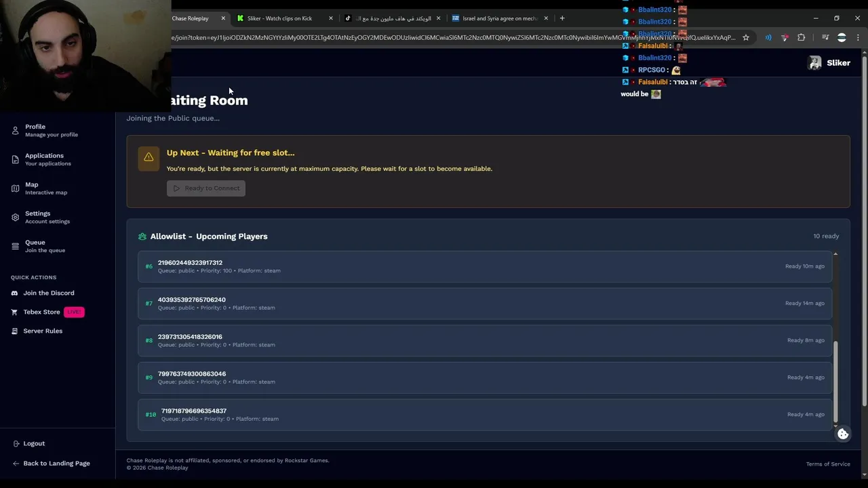Open Profile – Manage your profile
Screen dimensions: 868x488
pos(52,130)
